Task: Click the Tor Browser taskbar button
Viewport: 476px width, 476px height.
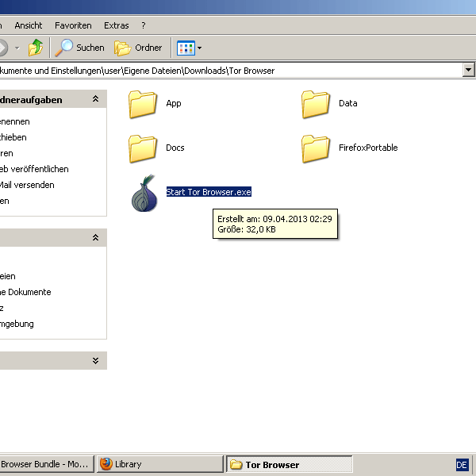Action: tap(289, 464)
